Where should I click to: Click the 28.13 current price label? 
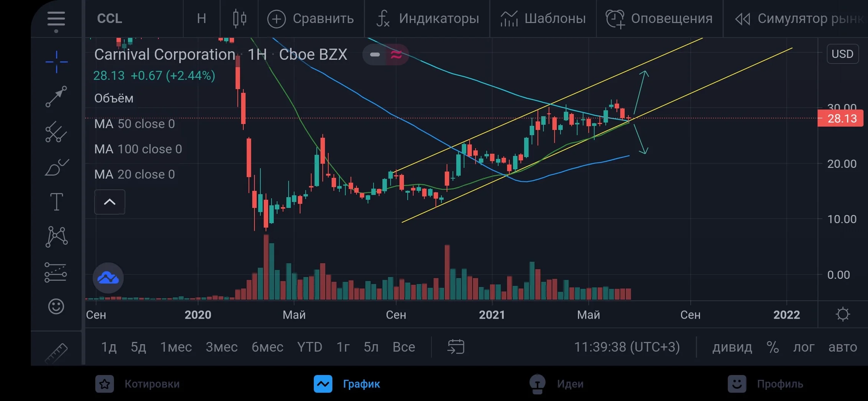[x=841, y=118]
